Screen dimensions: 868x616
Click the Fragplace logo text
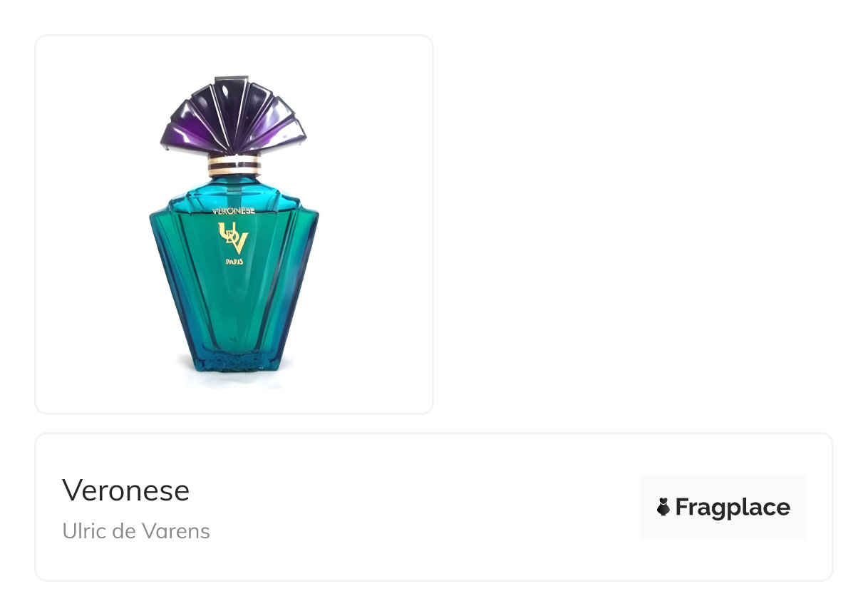point(733,508)
